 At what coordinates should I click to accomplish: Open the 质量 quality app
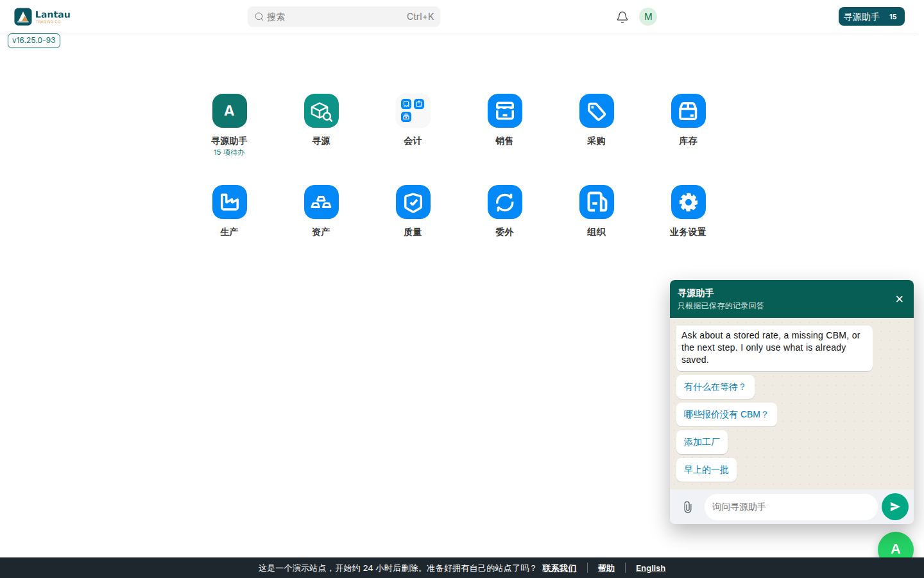pyautogui.click(x=413, y=202)
